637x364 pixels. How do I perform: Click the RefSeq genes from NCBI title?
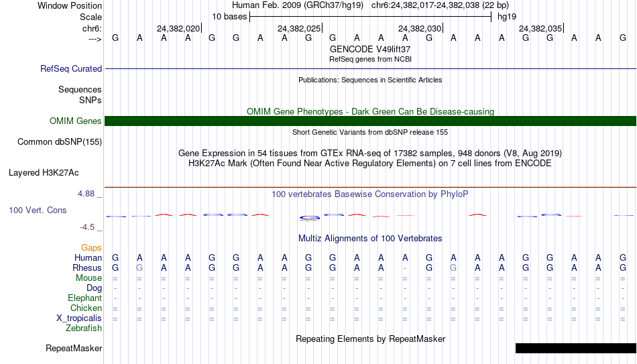click(370, 59)
